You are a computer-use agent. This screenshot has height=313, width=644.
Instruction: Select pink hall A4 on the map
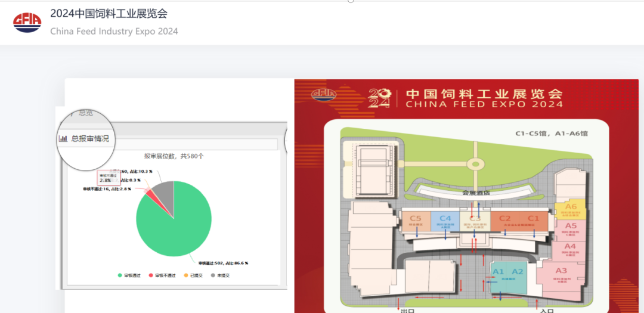coord(570,250)
